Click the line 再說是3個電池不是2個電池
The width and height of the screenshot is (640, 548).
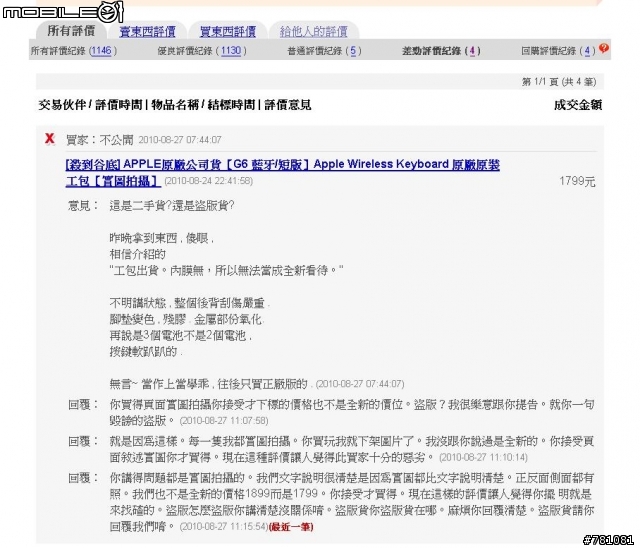(x=178, y=335)
